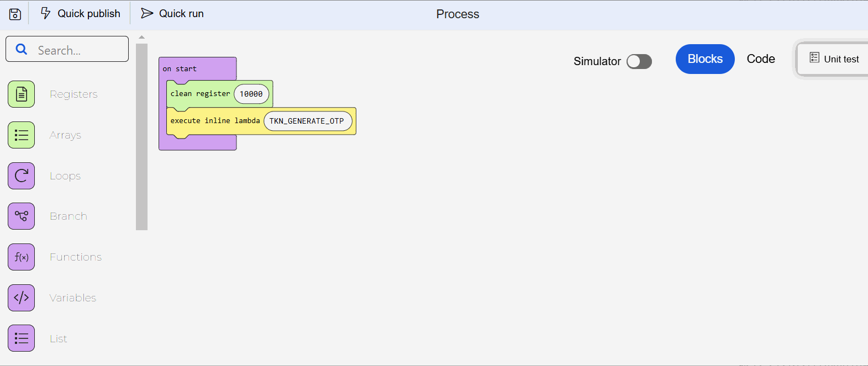Open the Variables block category
Viewport: 868px width, 366px height.
coord(21,298)
